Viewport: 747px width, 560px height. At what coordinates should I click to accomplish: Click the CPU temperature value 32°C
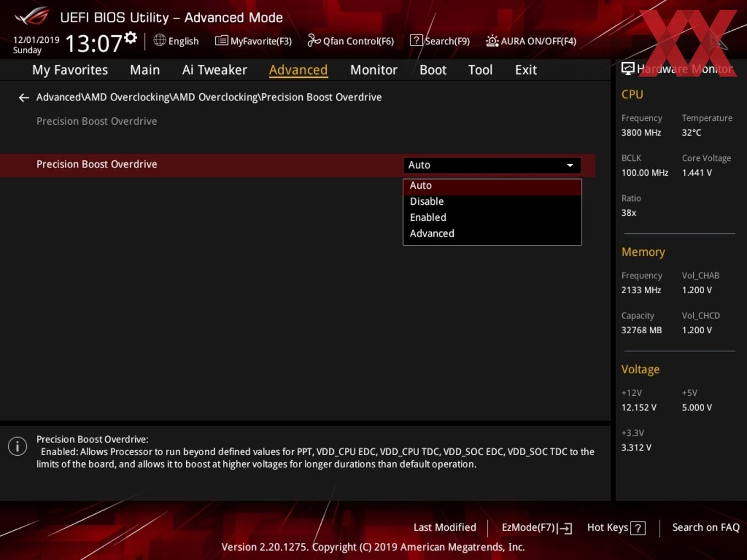[692, 133]
